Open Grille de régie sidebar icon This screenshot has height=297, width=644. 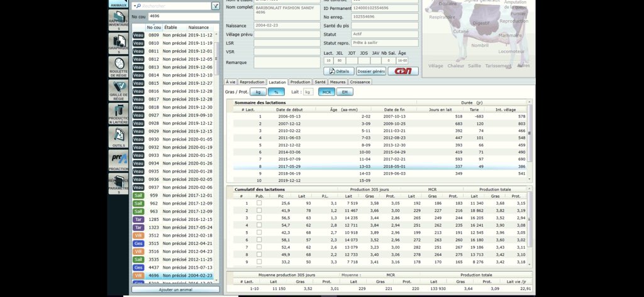pyautogui.click(x=118, y=90)
